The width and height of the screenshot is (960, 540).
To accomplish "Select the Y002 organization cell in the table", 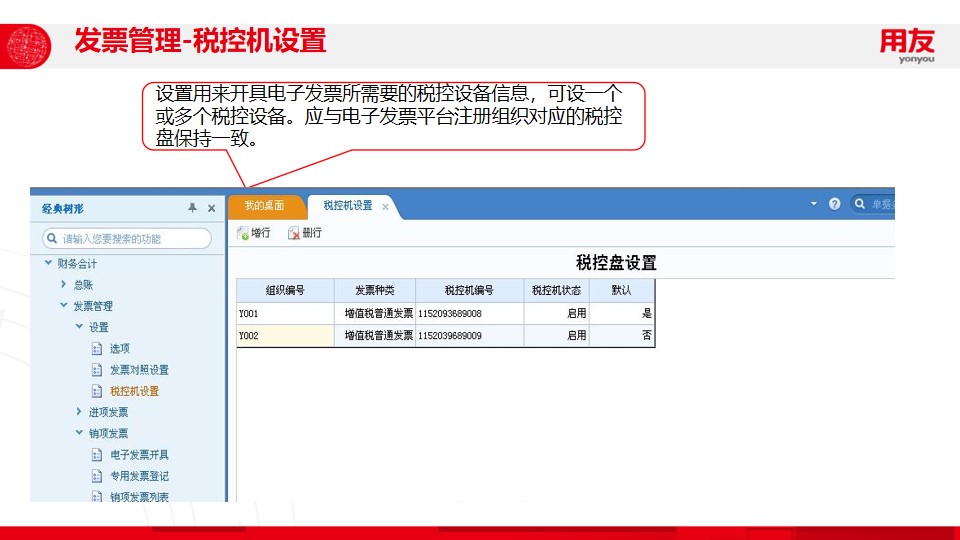I will pos(285,336).
